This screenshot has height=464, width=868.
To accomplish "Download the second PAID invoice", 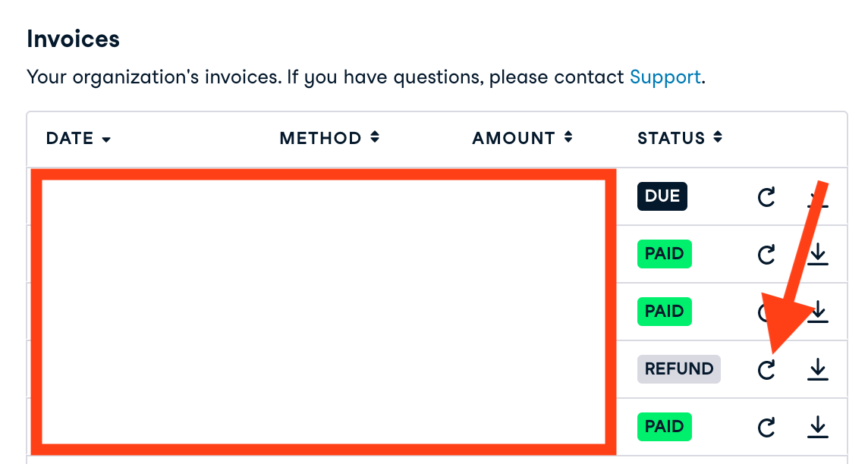I will 819,312.
